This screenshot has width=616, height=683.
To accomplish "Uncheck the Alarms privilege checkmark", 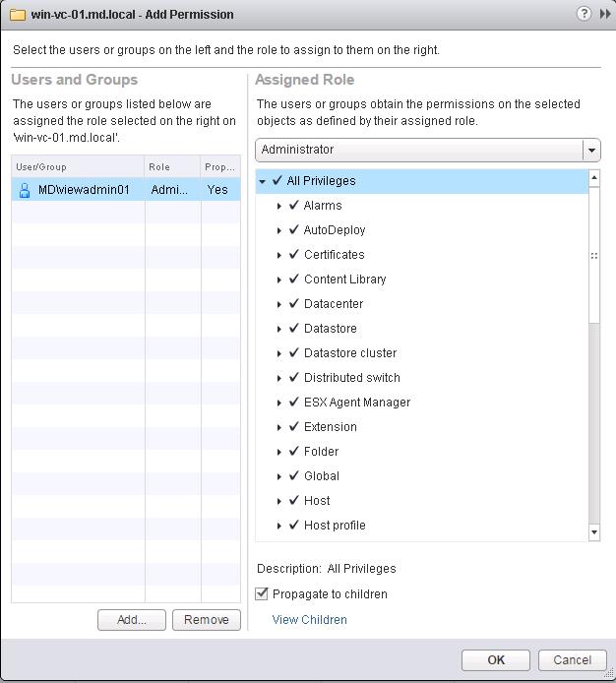I will (294, 206).
